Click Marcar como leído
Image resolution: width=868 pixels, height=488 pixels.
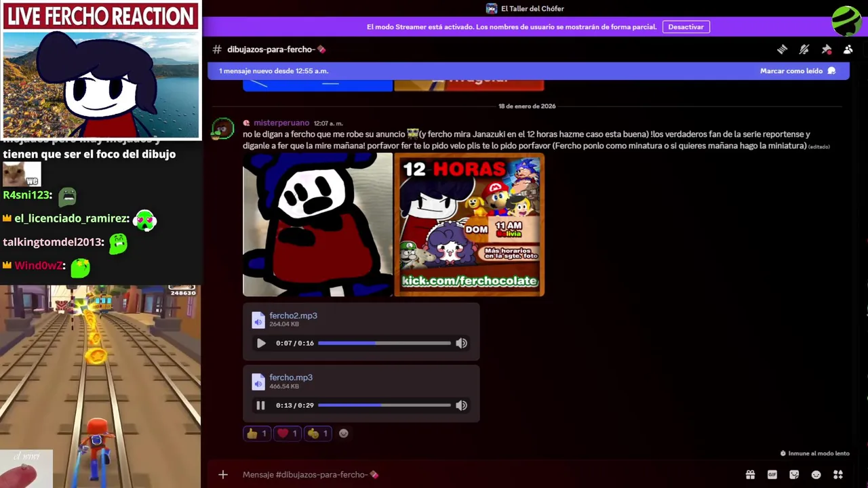pyautogui.click(x=797, y=70)
